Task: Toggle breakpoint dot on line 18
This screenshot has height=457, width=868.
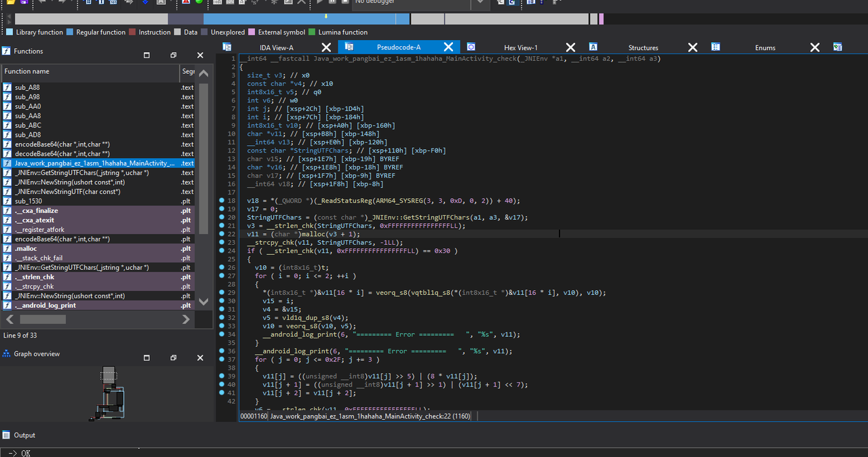Action: 222,201
